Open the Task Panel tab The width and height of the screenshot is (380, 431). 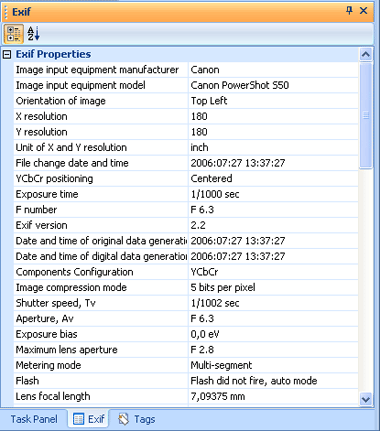click(34, 419)
